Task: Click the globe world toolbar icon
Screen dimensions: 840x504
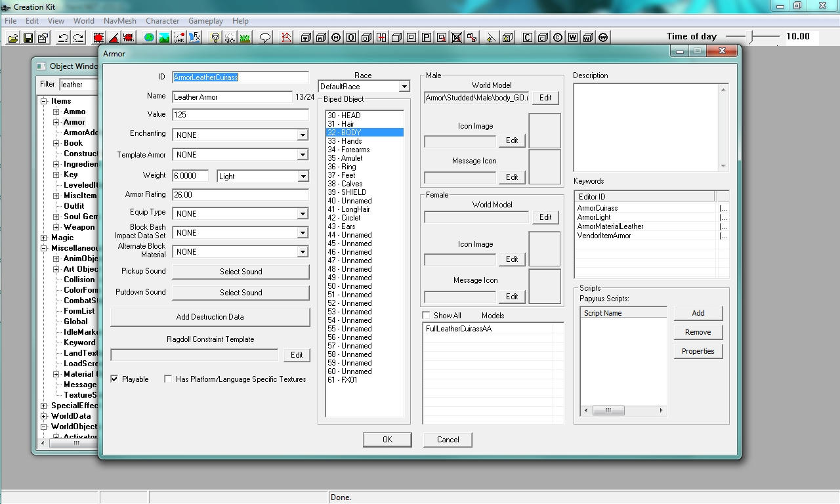Action: [x=149, y=38]
